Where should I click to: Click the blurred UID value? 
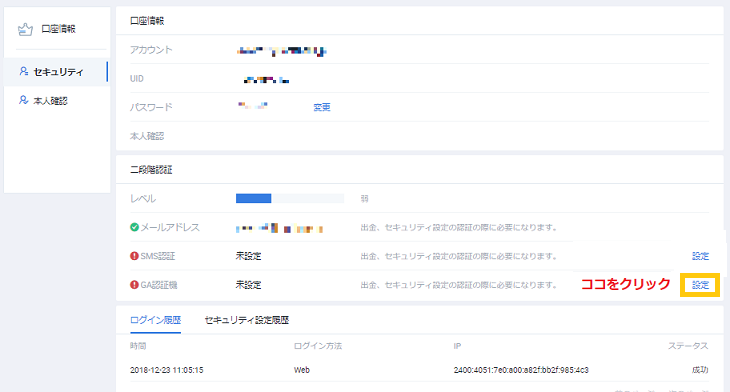266,80
